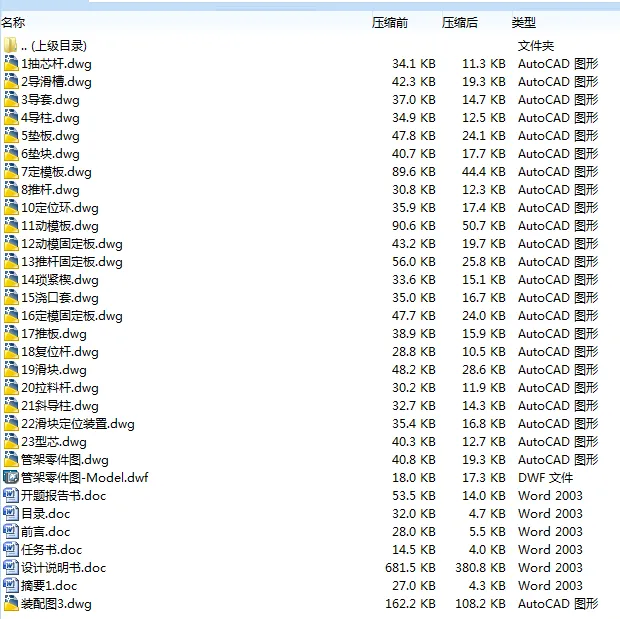Click the 4.7 KB compressed size value
The width and height of the screenshot is (620, 619).
(x=487, y=514)
